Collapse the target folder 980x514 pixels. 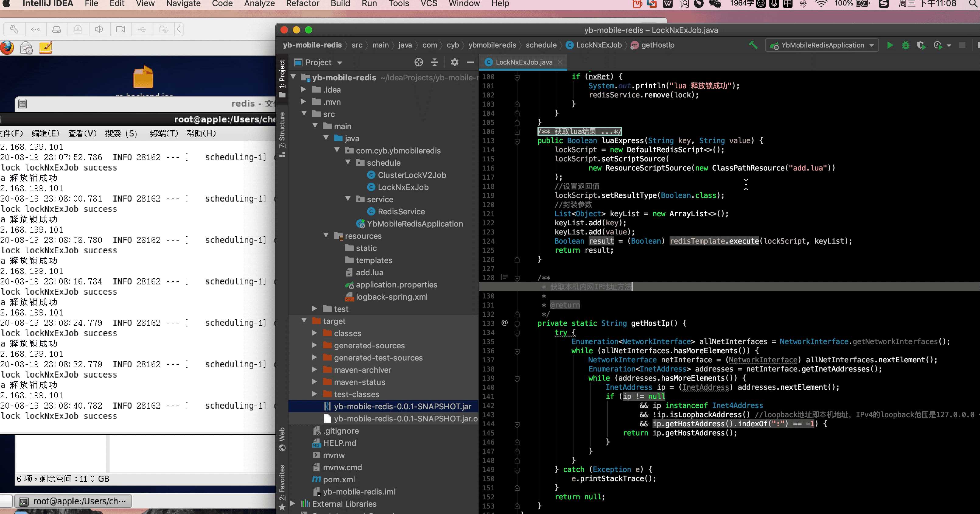pos(304,321)
